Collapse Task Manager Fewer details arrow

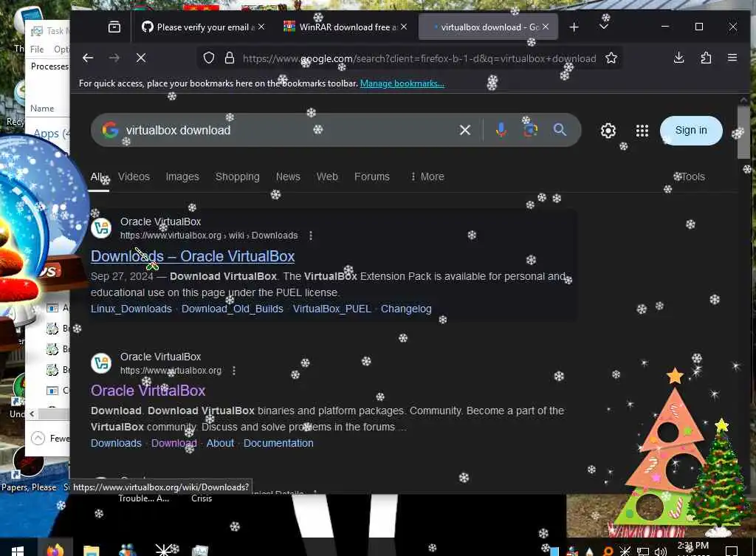click(x=38, y=438)
